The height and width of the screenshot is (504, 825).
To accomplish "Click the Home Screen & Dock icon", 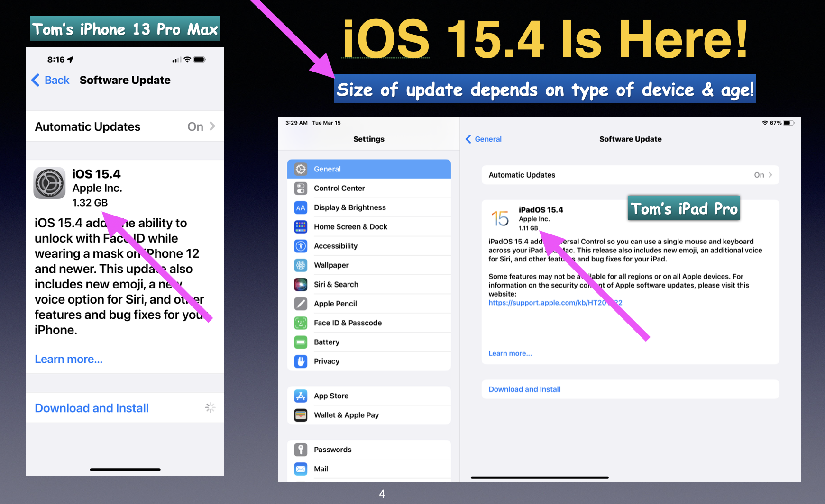I will click(301, 227).
